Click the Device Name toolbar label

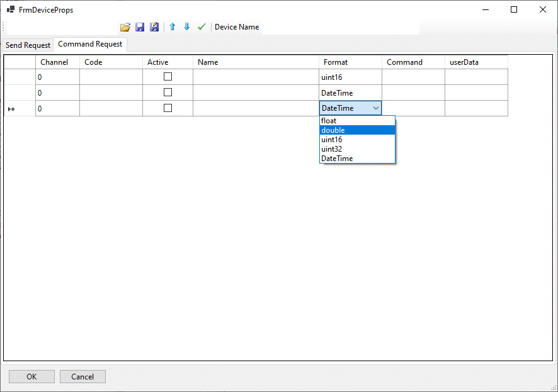[x=237, y=27]
